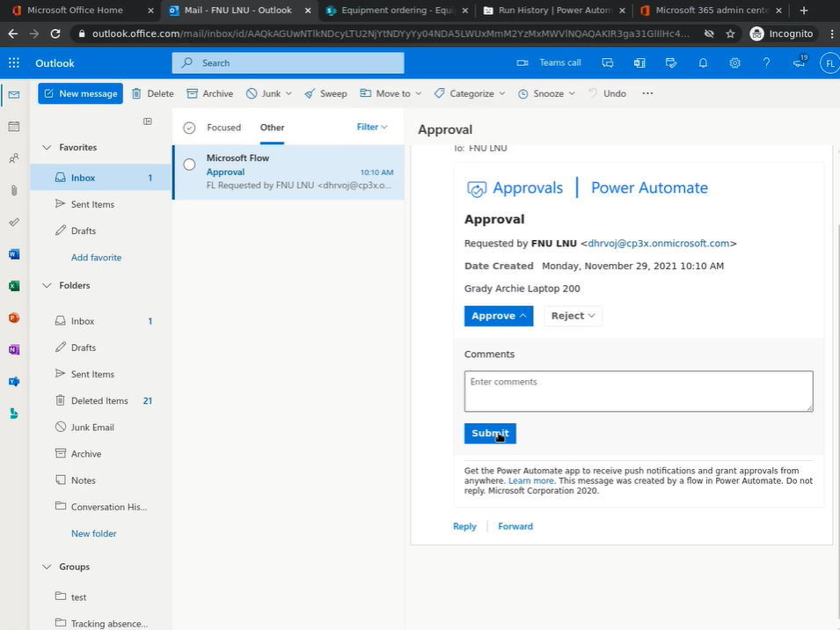Launch OneNote from the left rail
The width and height of the screenshot is (840, 630).
[x=14, y=349]
